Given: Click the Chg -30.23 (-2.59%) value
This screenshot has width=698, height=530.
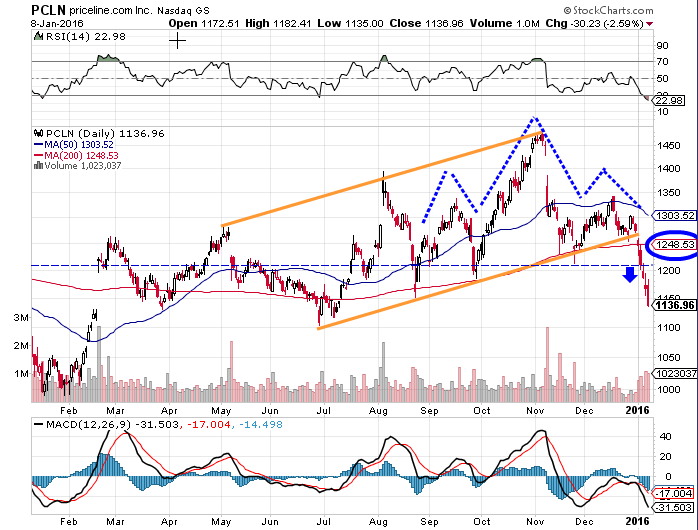Looking at the screenshot, I should tap(595, 23).
